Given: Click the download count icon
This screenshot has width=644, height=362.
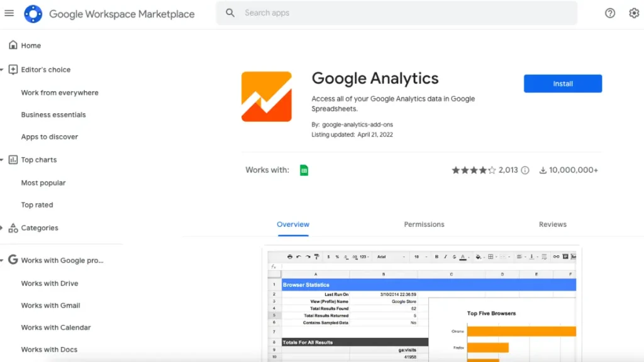Looking at the screenshot, I should click(x=543, y=170).
